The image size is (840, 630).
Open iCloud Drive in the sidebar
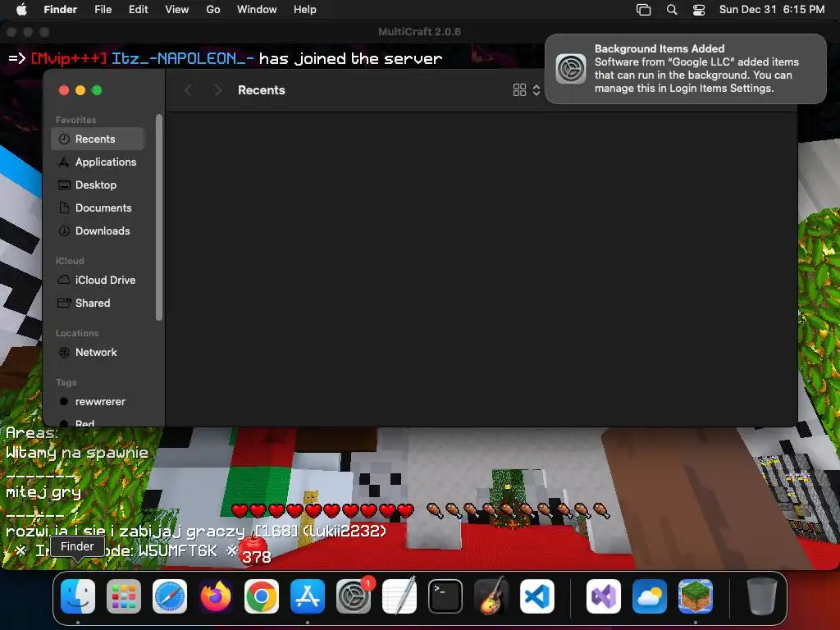[98, 280]
